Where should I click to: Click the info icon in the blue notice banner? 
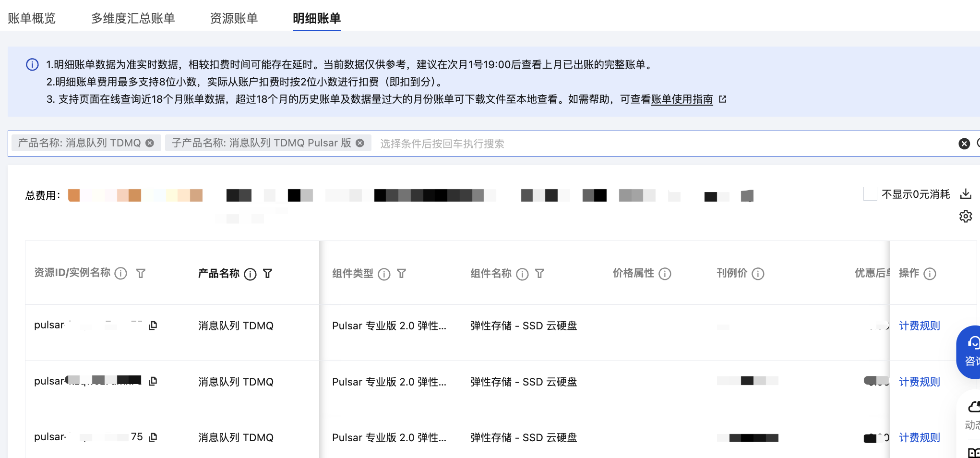[x=32, y=65]
